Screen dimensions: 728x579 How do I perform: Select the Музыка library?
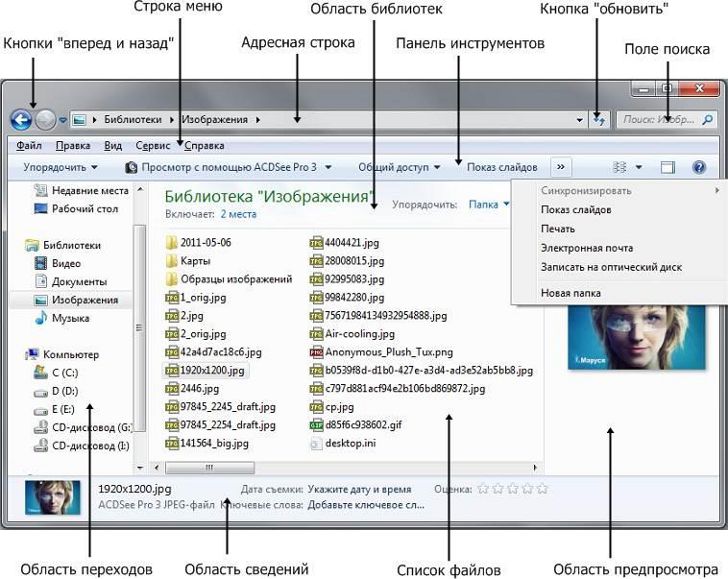point(62,318)
